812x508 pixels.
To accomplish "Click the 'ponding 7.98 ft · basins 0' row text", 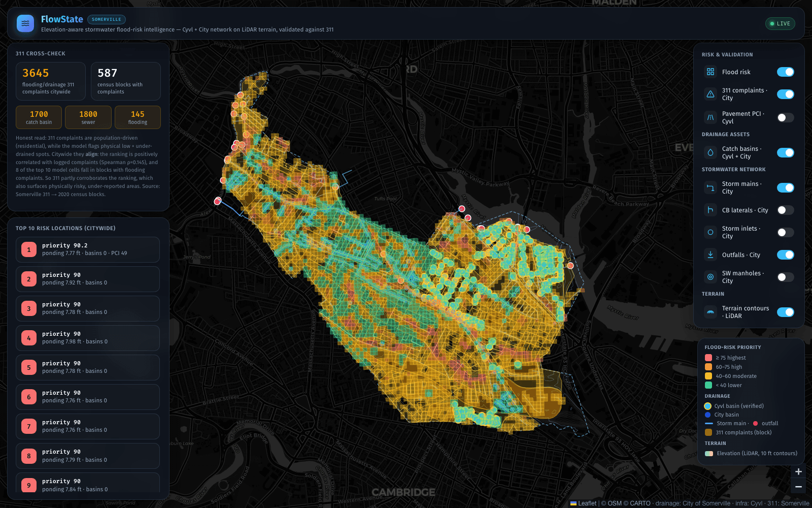I will click(75, 342).
